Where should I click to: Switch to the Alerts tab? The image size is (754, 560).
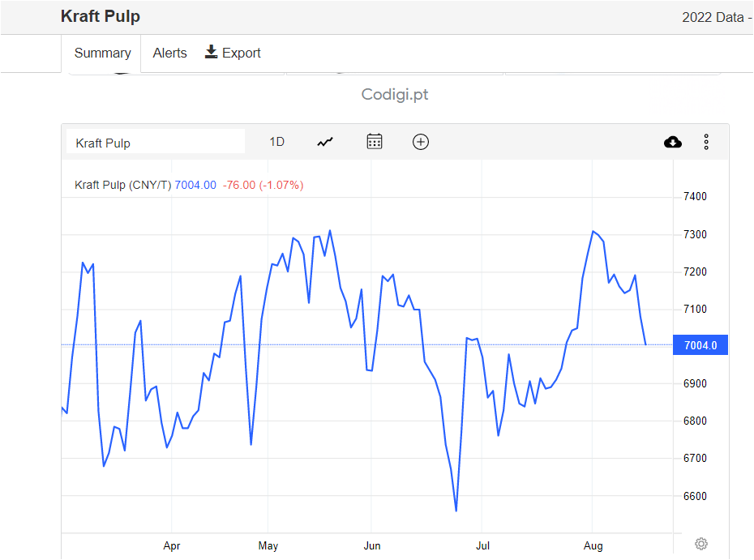click(170, 53)
